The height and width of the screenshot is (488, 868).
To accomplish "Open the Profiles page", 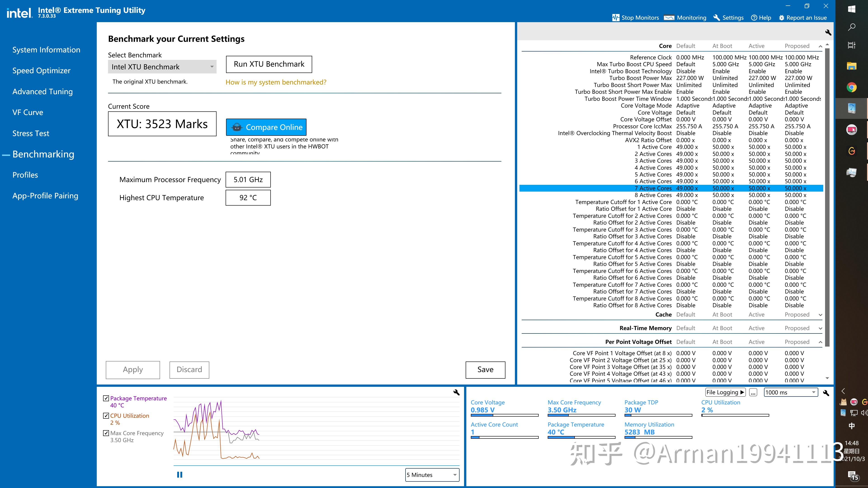I will pyautogui.click(x=25, y=175).
